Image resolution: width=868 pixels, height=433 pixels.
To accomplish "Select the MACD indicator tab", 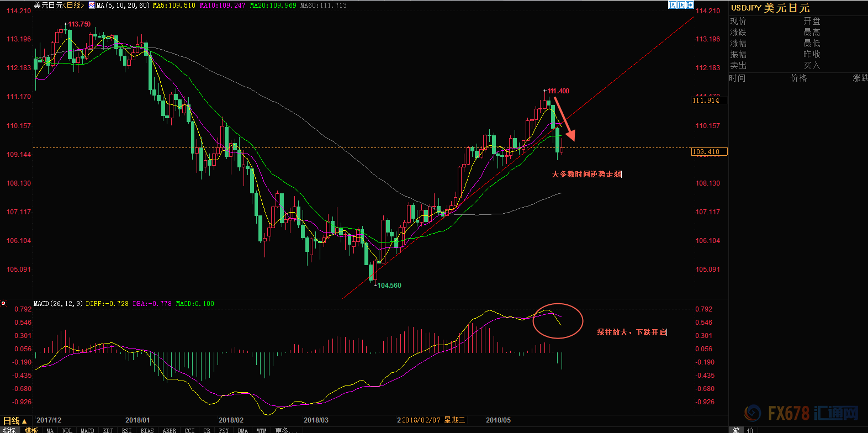I will (x=87, y=430).
